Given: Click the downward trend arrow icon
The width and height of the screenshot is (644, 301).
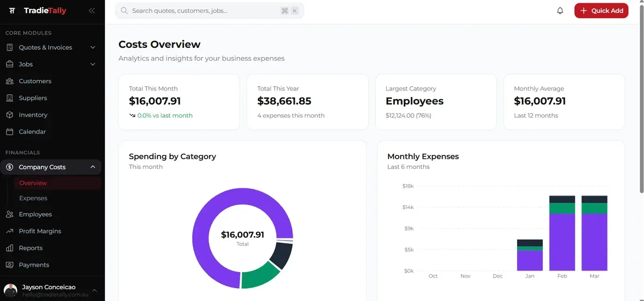Looking at the screenshot, I should tap(132, 116).
